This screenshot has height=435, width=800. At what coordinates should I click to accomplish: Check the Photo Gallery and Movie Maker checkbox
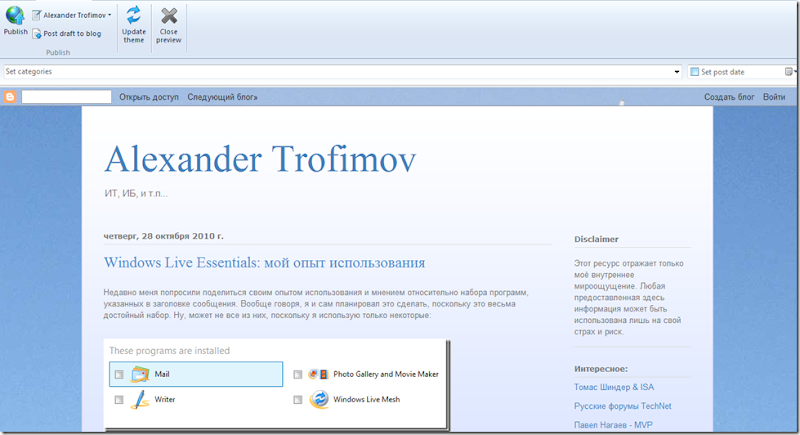click(297, 374)
